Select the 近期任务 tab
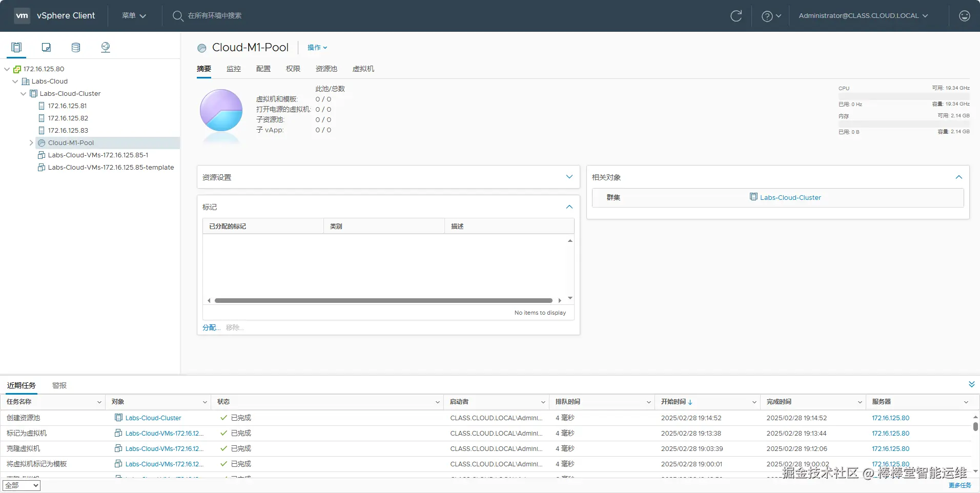 point(22,385)
